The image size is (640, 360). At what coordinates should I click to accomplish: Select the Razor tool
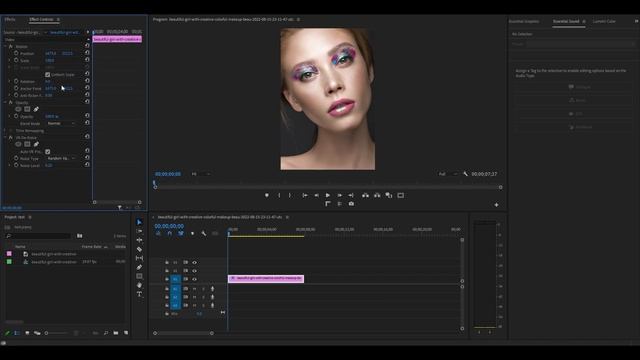pyautogui.click(x=139, y=249)
